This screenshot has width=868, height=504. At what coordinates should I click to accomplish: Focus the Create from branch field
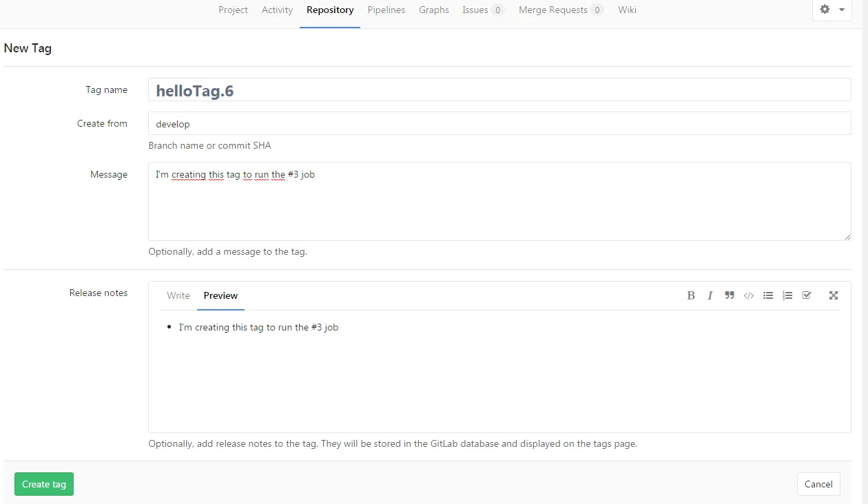click(499, 123)
